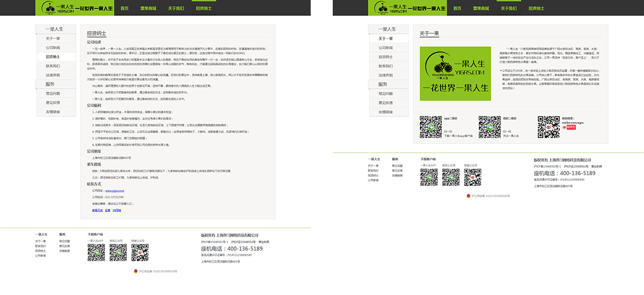Click the 微信公众号 footer QR code on 招贤纳士 page
The width and height of the screenshot is (644, 295).
tap(118, 252)
